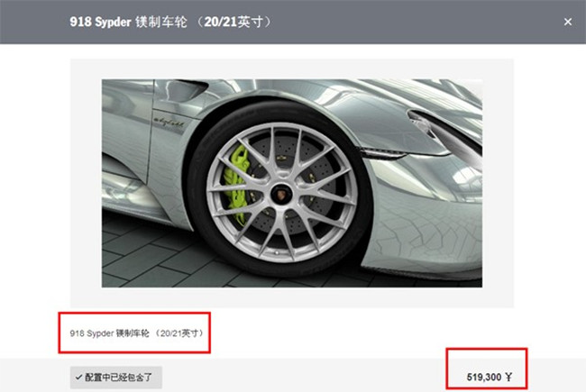Screen dimensions: 586x392
Task: Click the (20/21英寸) text in the lower caption
Action: click(x=179, y=333)
